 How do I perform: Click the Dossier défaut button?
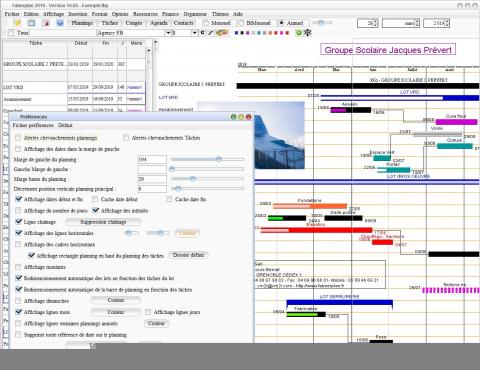(x=188, y=255)
